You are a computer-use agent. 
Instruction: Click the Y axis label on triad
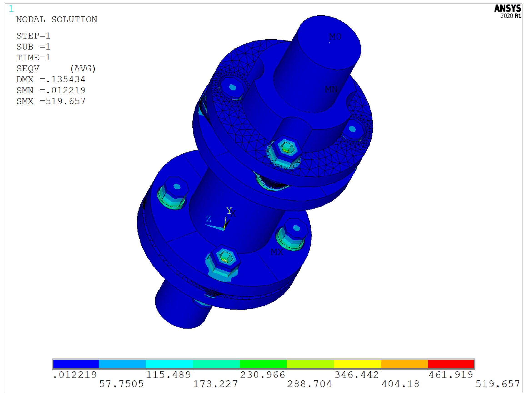pyautogui.click(x=229, y=211)
